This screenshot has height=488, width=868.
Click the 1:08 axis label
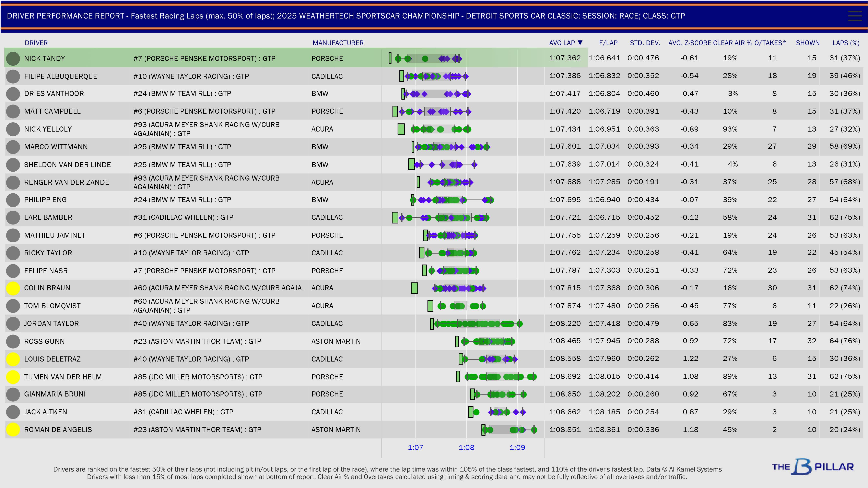[x=466, y=448]
